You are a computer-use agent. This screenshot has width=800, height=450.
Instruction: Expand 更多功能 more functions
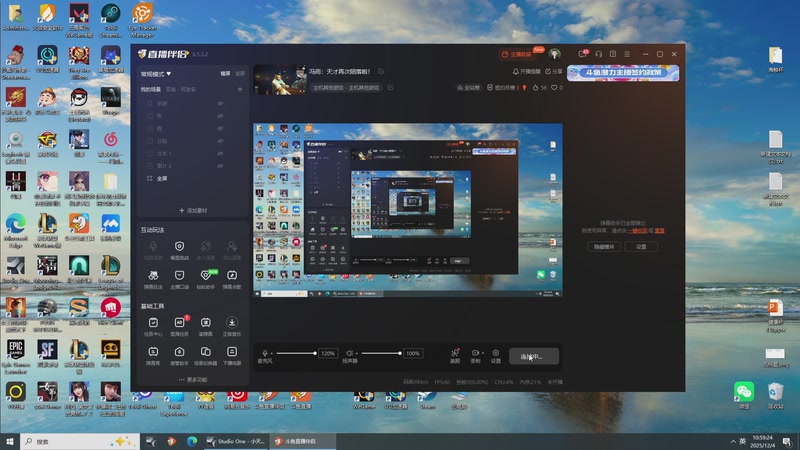coord(193,380)
